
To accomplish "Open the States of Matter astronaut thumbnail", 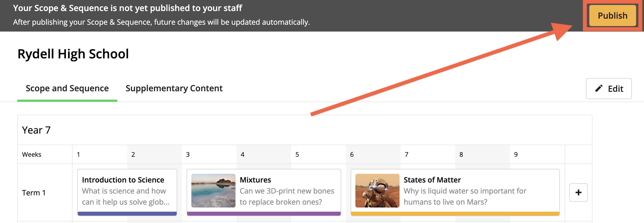I will coord(377,191).
